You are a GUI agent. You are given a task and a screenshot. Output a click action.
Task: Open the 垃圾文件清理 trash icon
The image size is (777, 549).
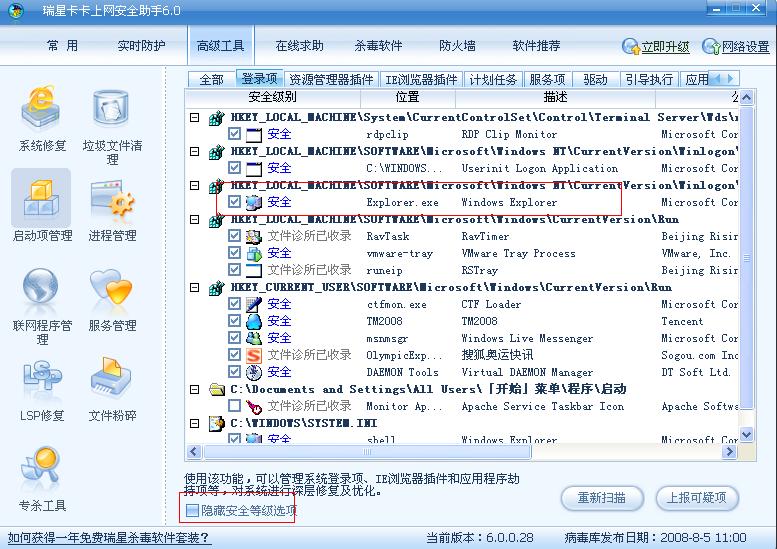(x=111, y=109)
